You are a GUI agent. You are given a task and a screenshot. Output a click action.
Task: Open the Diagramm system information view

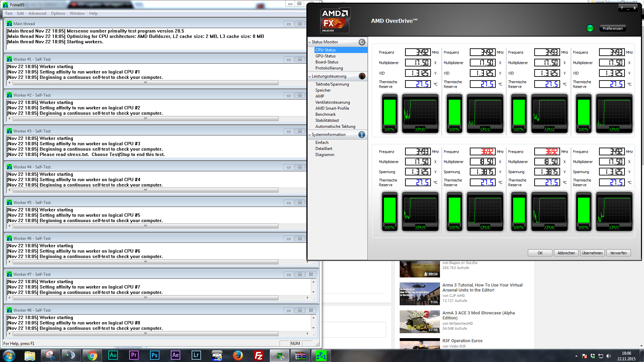point(325,155)
